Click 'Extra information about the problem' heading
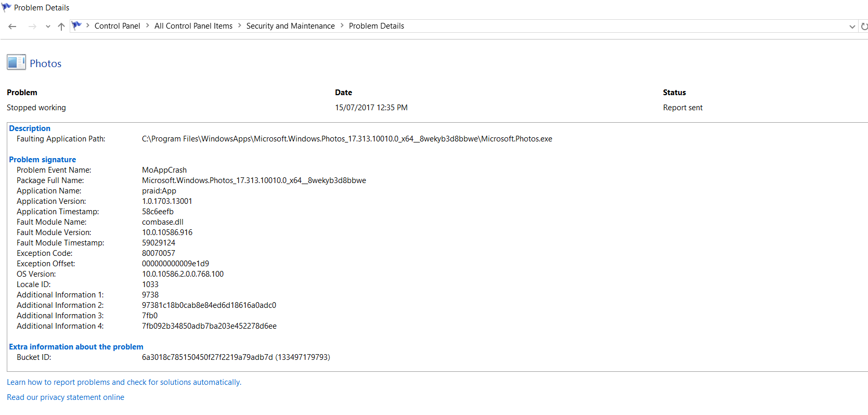The width and height of the screenshot is (868, 415). 76,347
